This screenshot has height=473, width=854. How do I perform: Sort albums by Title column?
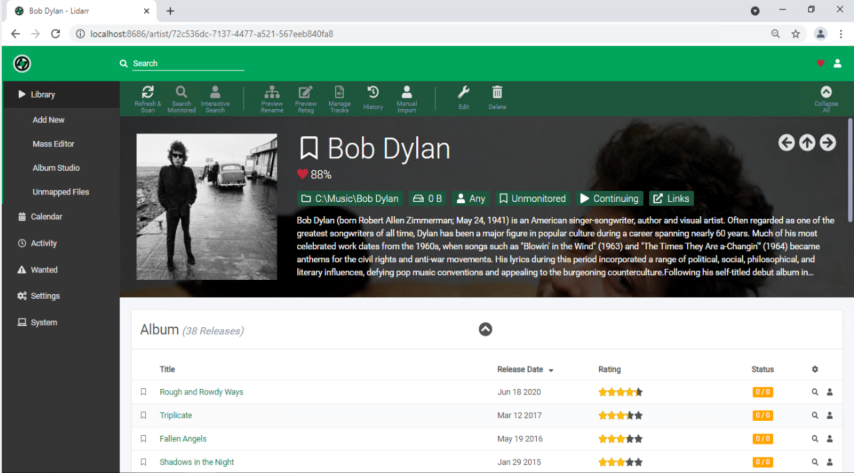[x=167, y=369]
